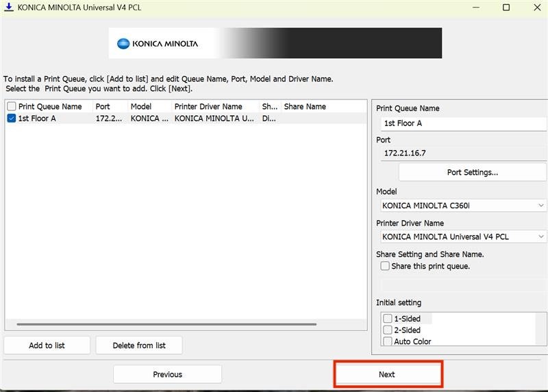Uncheck the 1st Floor A queue checkbox
Viewport: 548px width, 392px height.
(x=12, y=118)
